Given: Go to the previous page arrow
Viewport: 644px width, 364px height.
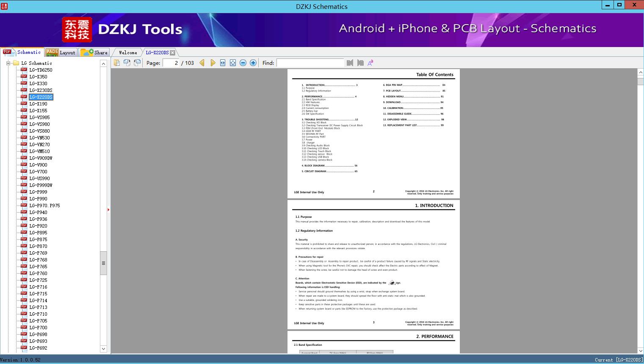Looking at the screenshot, I should [x=202, y=63].
